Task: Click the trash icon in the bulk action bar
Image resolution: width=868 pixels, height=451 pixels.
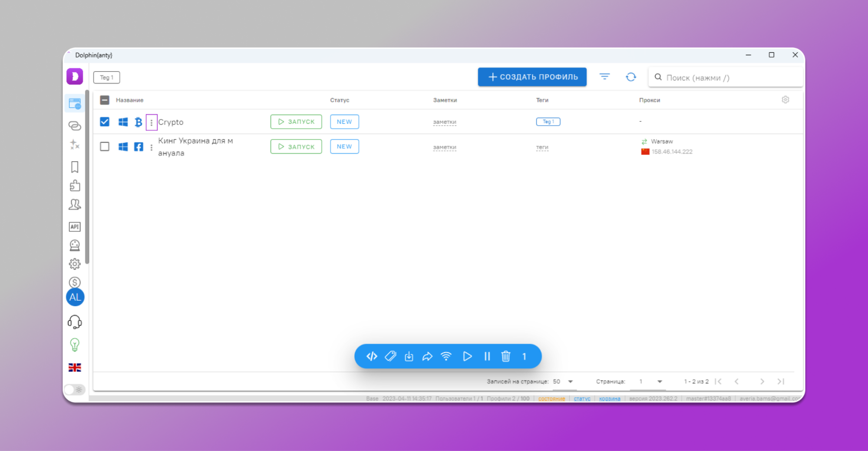Action: (505, 356)
